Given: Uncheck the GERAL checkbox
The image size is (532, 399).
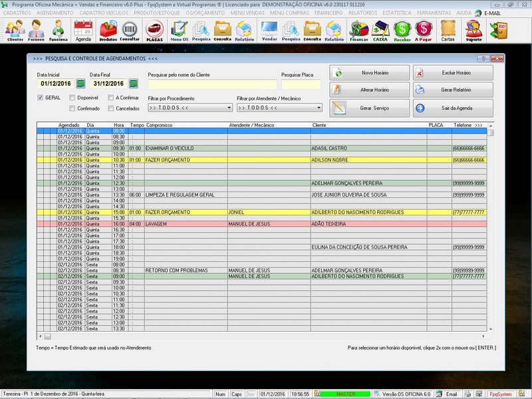Looking at the screenshot, I should click(x=41, y=98).
